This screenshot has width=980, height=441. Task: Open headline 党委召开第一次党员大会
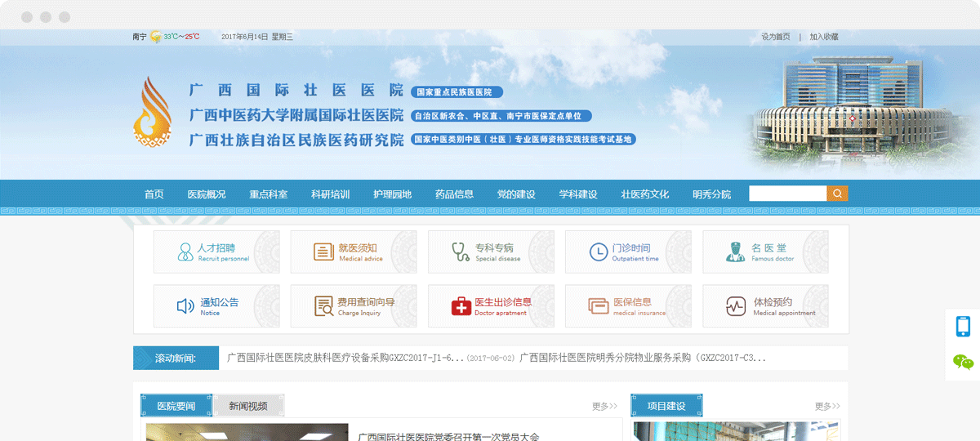(x=449, y=436)
